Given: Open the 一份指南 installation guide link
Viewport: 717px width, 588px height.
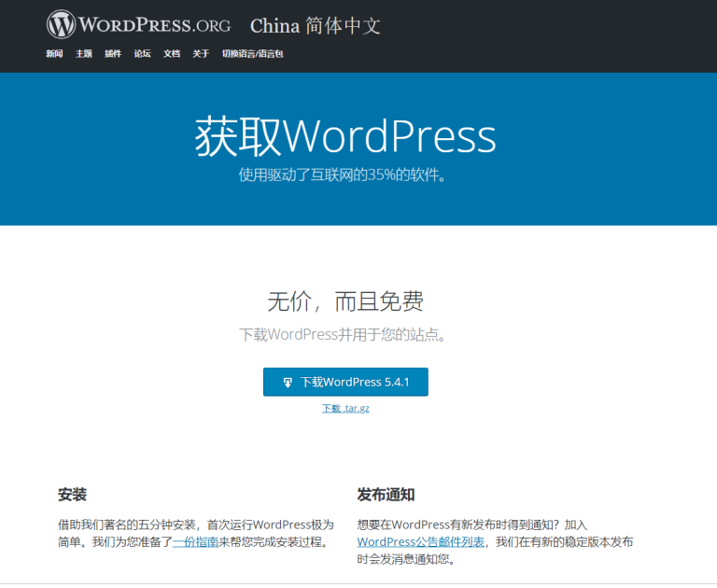Looking at the screenshot, I should (x=195, y=541).
